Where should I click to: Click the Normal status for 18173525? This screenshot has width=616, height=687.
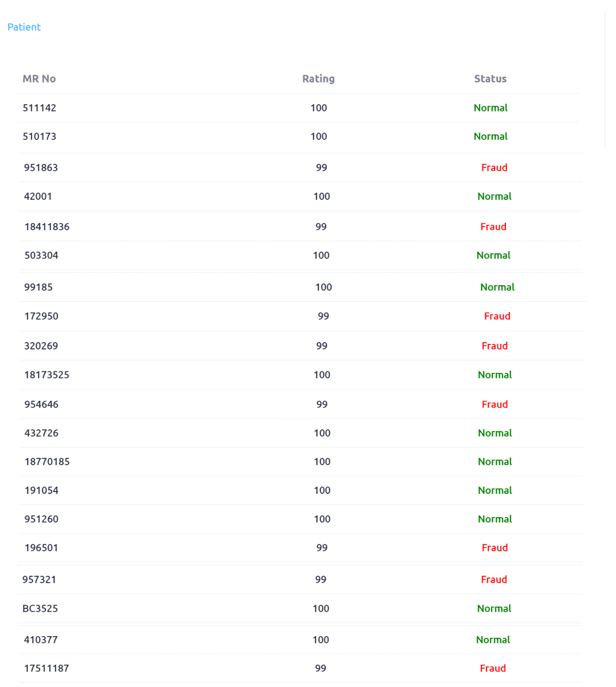[x=495, y=375]
